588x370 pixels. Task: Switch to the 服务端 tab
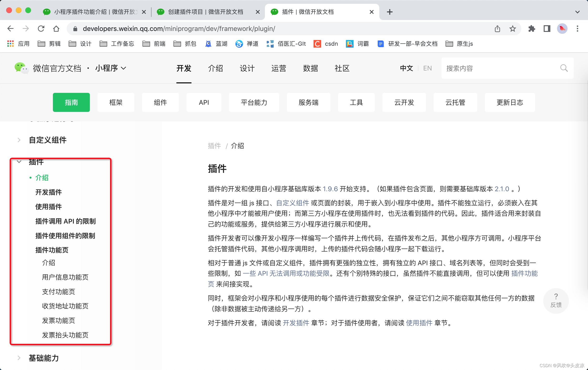(308, 102)
